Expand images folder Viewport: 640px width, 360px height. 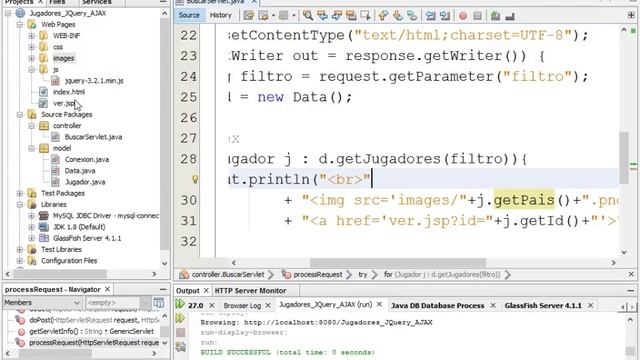31,58
